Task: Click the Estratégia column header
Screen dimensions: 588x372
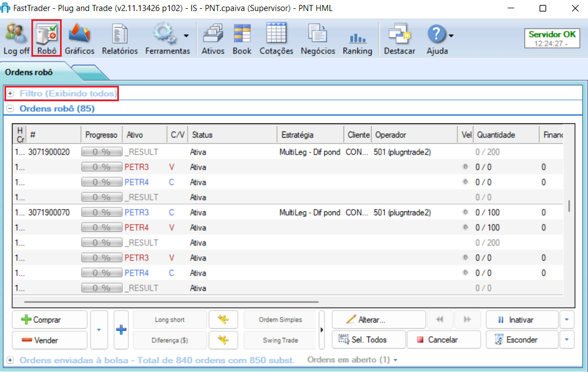Action: (310, 135)
